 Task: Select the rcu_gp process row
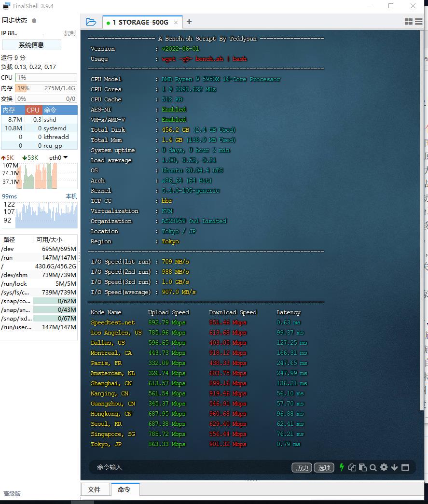pyautogui.click(x=39, y=145)
